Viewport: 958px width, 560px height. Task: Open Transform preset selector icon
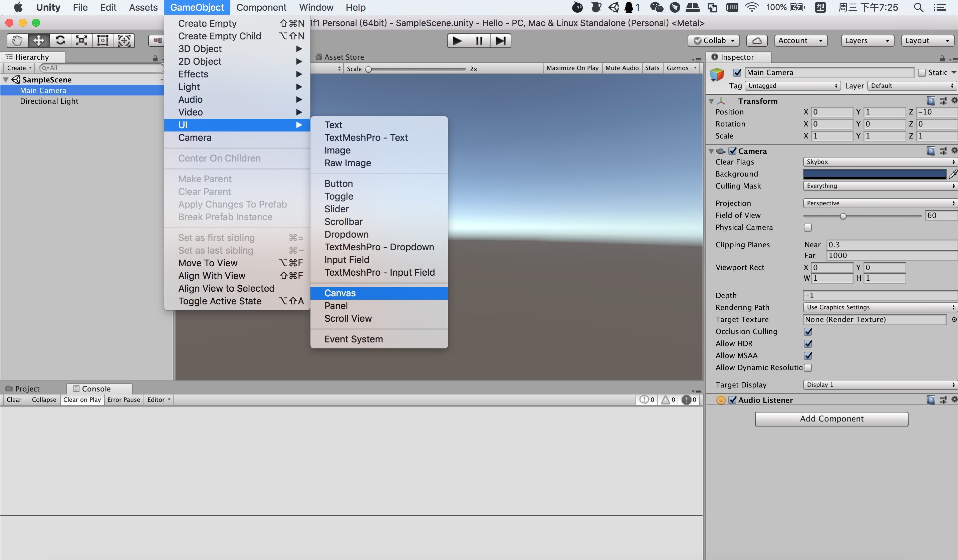(x=943, y=101)
